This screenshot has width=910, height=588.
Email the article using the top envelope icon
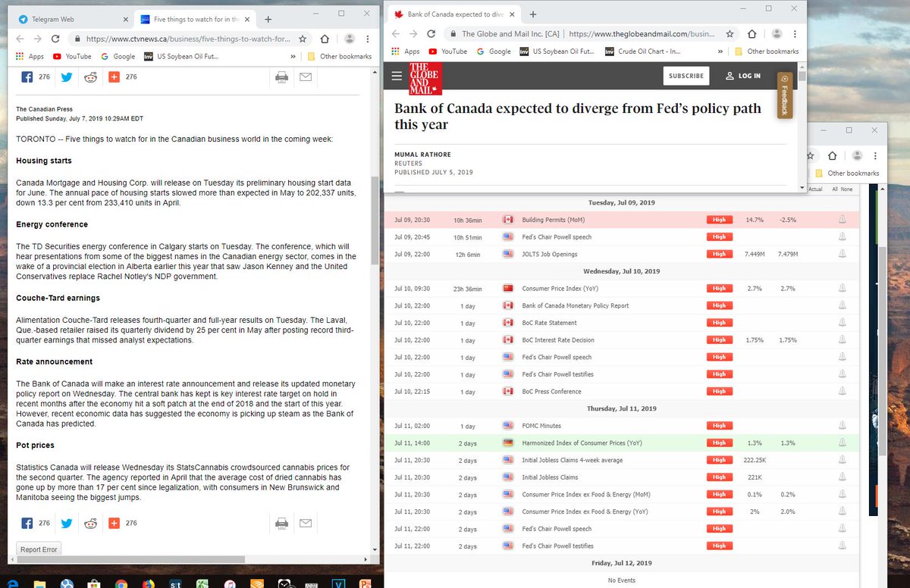point(305,77)
